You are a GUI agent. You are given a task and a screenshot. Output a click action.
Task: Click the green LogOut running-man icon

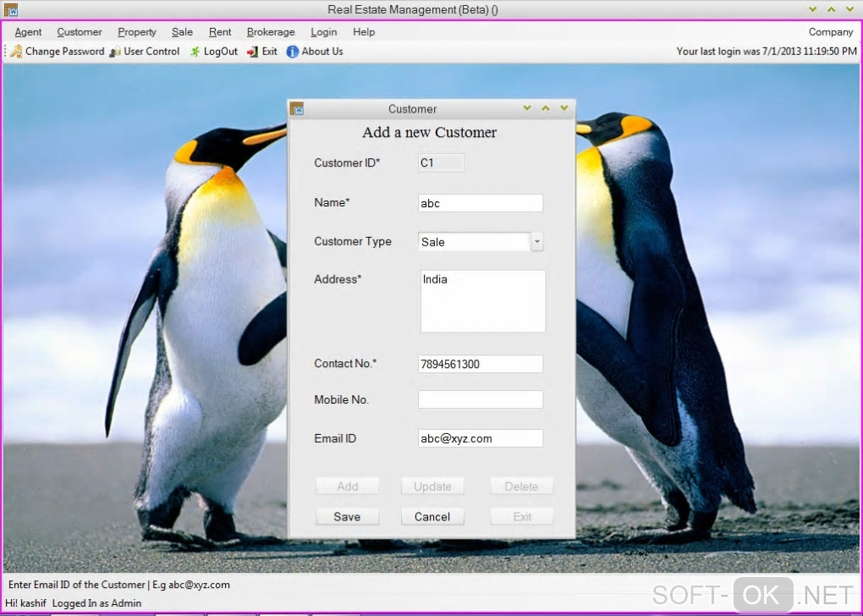click(x=195, y=52)
